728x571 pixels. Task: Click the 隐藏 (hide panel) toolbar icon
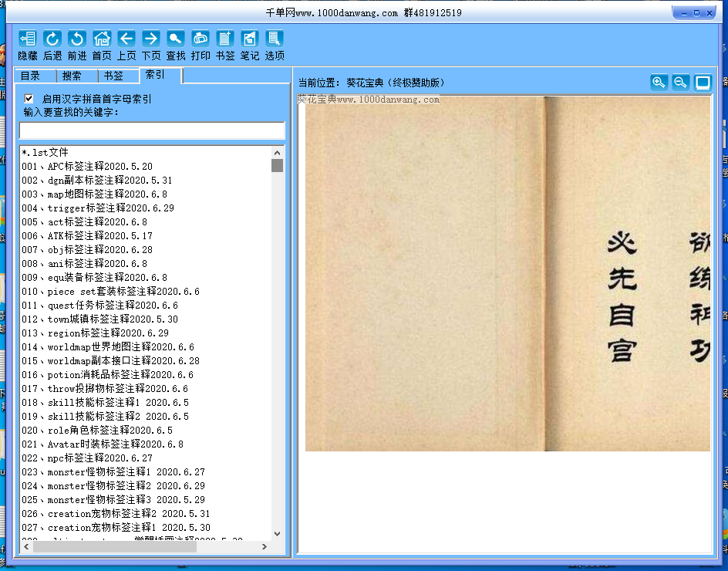(28, 39)
